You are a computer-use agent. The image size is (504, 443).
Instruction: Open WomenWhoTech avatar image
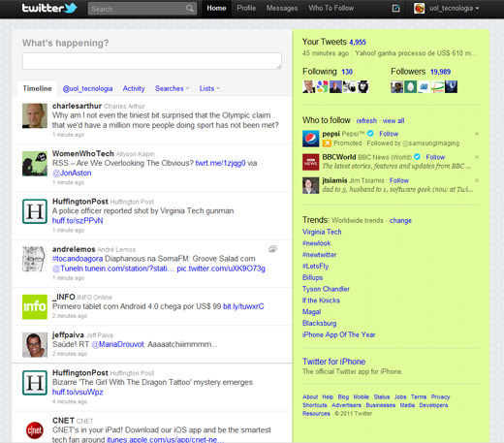pos(35,164)
